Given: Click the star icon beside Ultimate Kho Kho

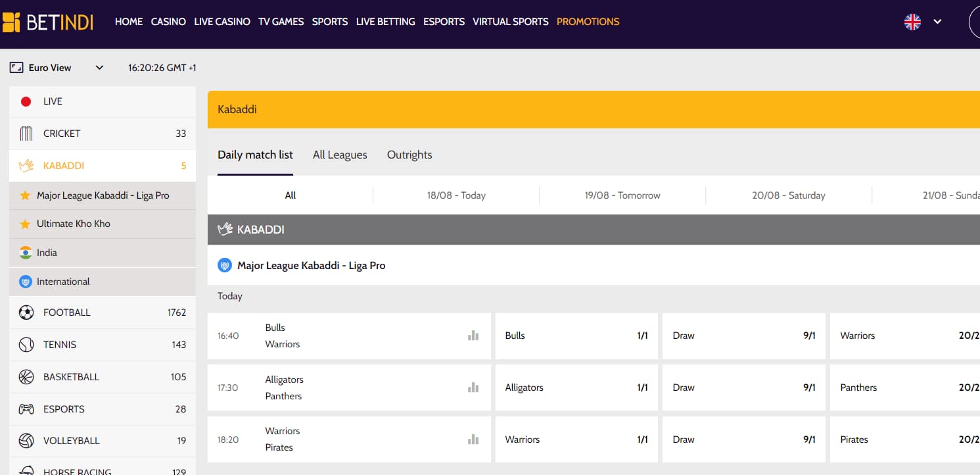Looking at the screenshot, I should 25,224.
